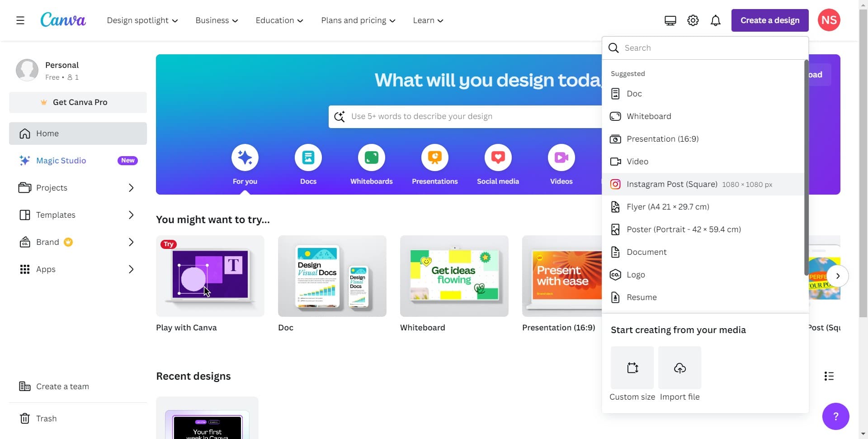Click the dropdown panel's vertical scrollbar
Screen dimensions: 868x439
pos(806,167)
